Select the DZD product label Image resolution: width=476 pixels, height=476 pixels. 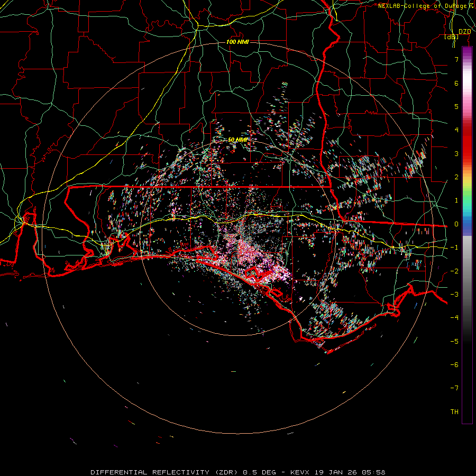click(465, 32)
